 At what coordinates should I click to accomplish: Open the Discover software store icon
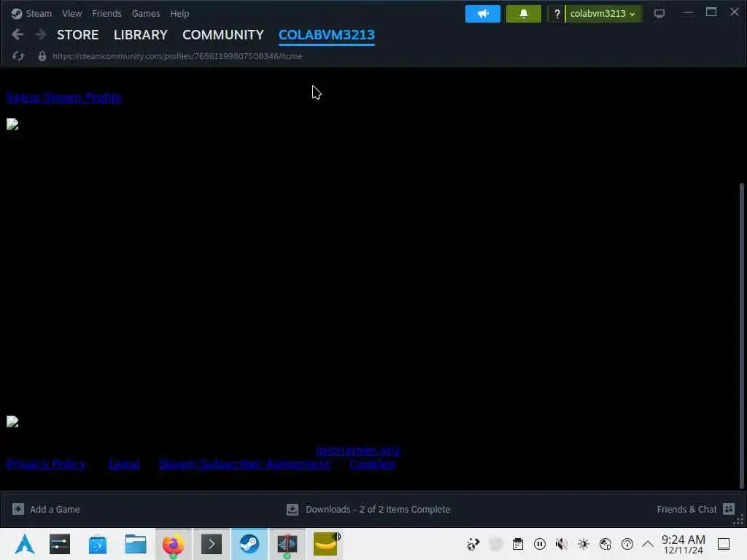pos(98,544)
